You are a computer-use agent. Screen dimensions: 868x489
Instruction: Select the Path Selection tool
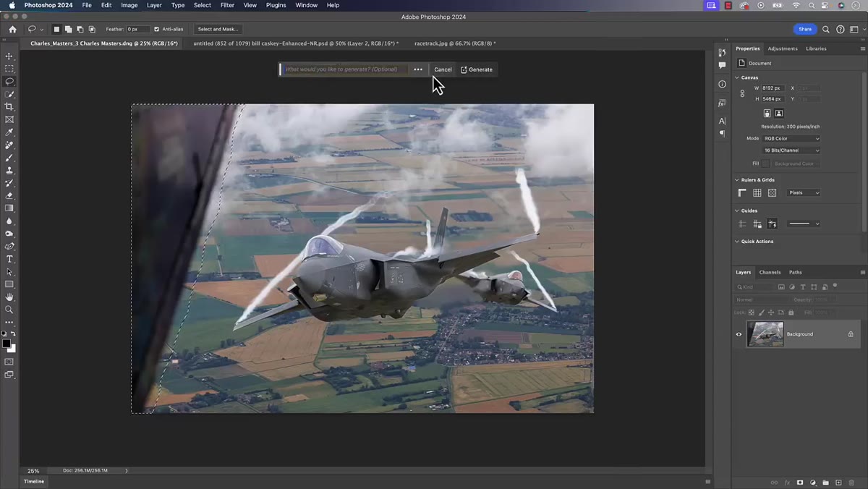tap(9, 271)
